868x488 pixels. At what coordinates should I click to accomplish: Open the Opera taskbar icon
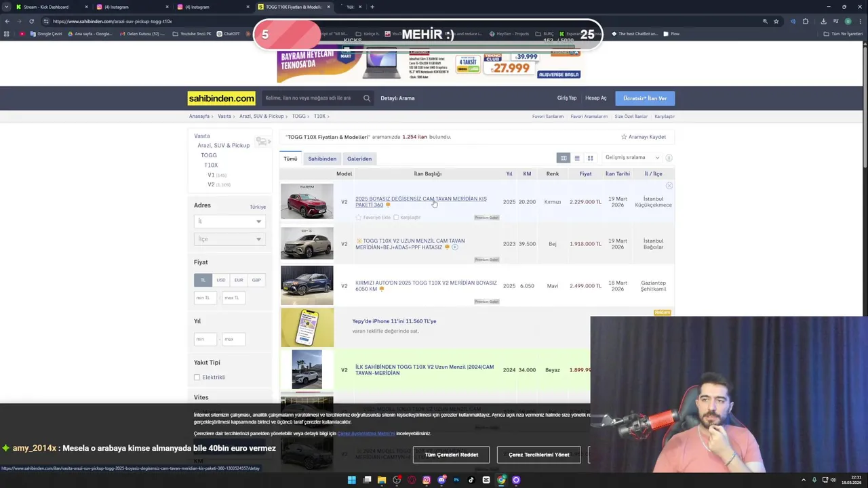click(x=412, y=480)
